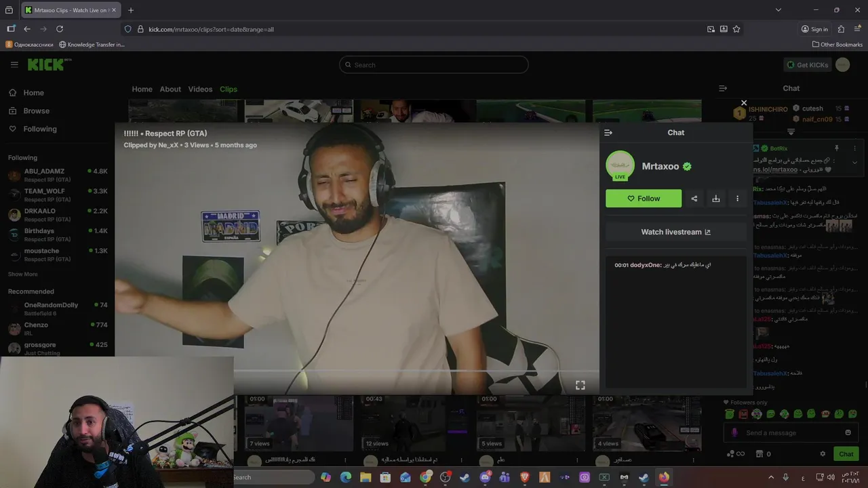Open options dots for the 5 views clip
The image size is (868, 488).
578,460
